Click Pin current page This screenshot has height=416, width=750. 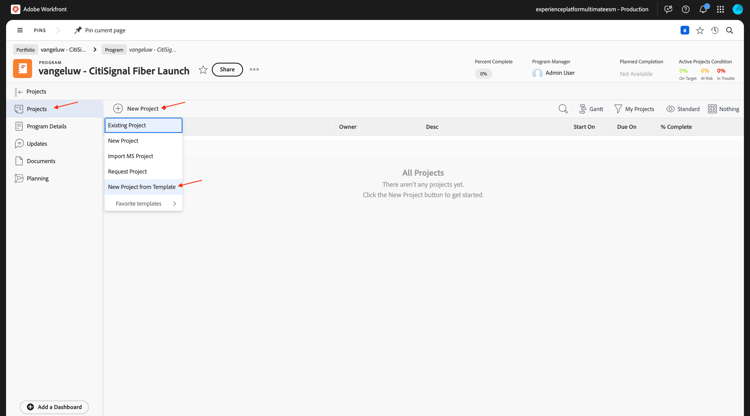[99, 30]
